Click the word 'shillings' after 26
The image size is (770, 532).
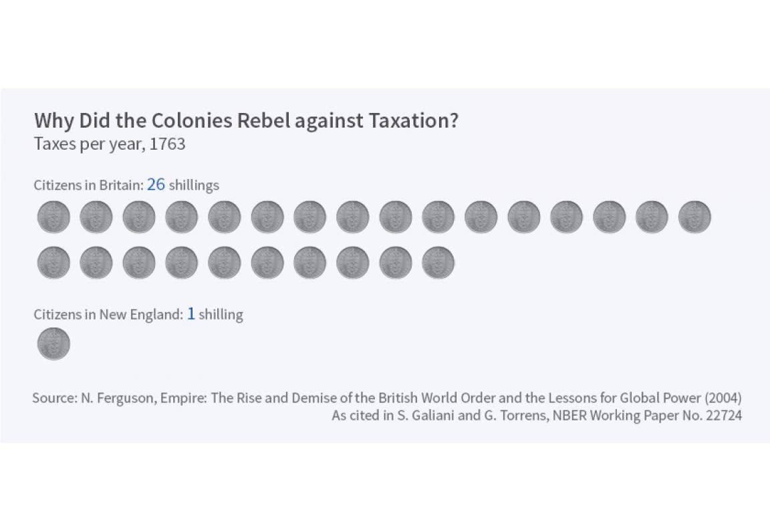(194, 185)
